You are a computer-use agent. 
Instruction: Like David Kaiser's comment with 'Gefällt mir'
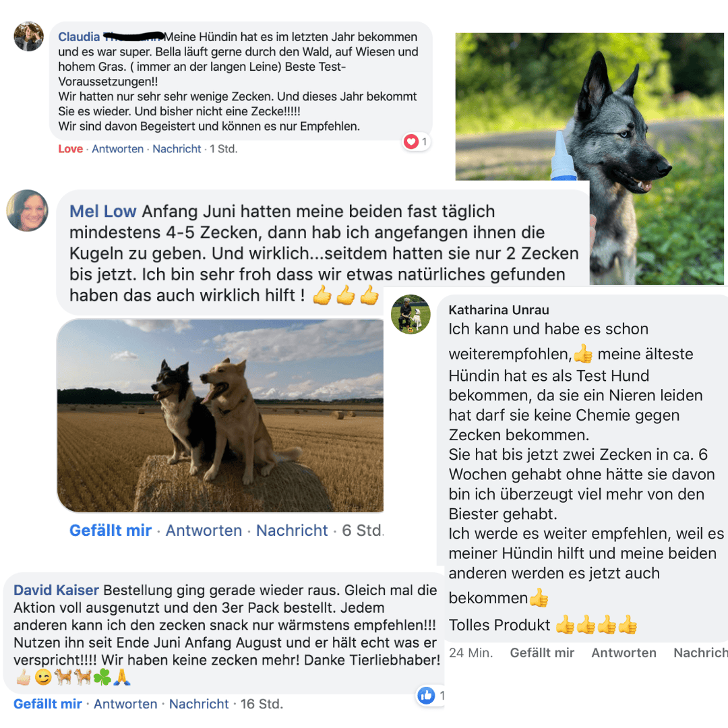(47, 704)
